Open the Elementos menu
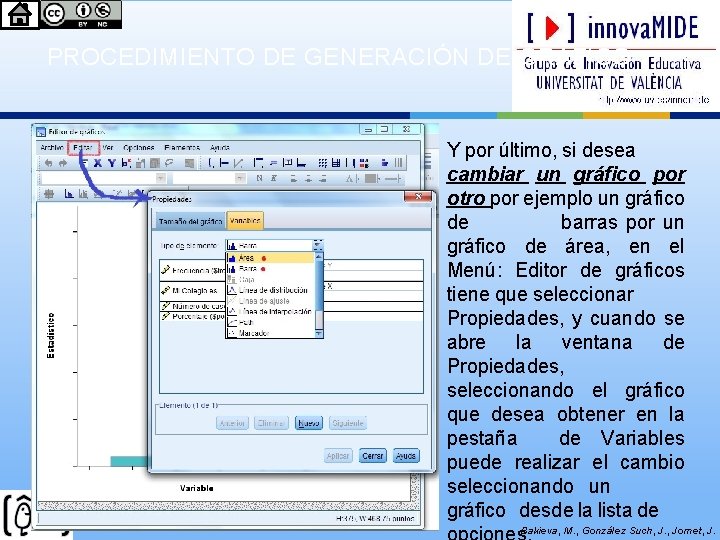Image resolution: width=720 pixels, height=540 pixels. (x=182, y=147)
